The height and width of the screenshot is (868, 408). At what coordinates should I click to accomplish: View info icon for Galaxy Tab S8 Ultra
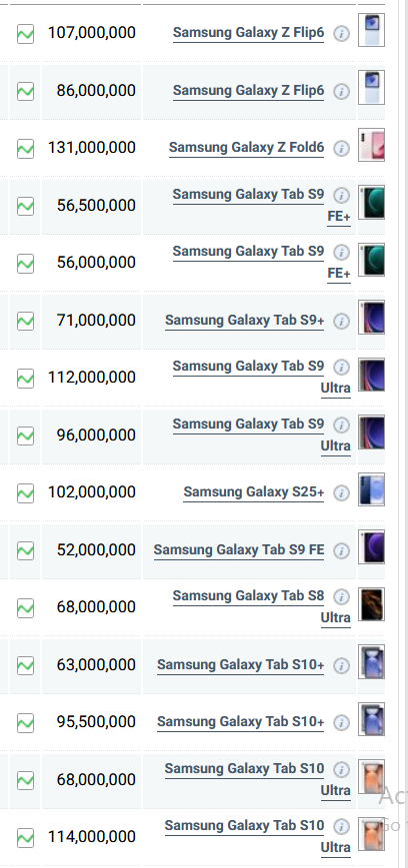pyautogui.click(x=341, y=596)
